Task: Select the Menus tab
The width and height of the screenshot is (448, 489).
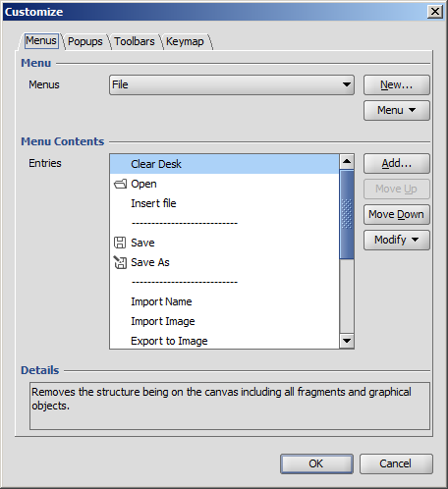Action: (x=41, y=41)
